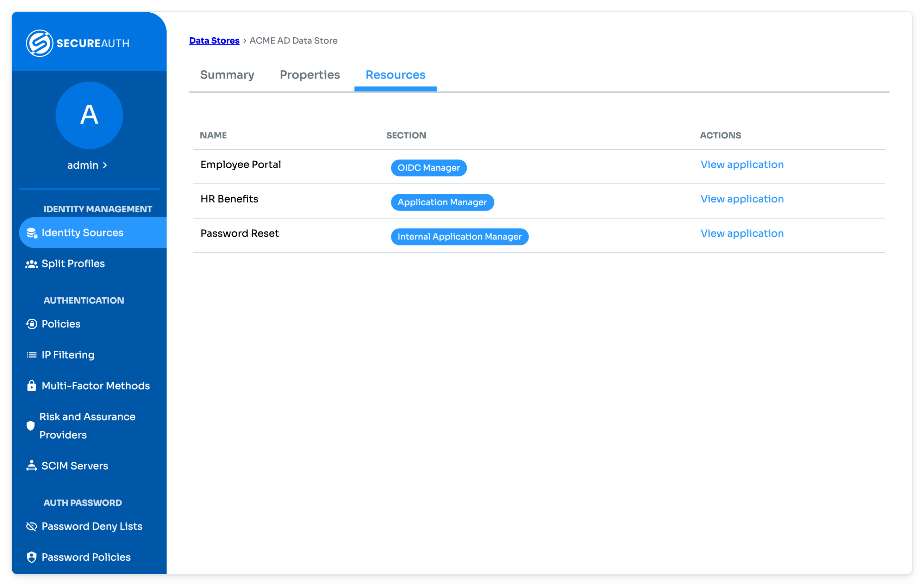This screenshot has width=924, height=586.
Task: Click the OIDC Manager badge
Action: click(x=429, y=168)
